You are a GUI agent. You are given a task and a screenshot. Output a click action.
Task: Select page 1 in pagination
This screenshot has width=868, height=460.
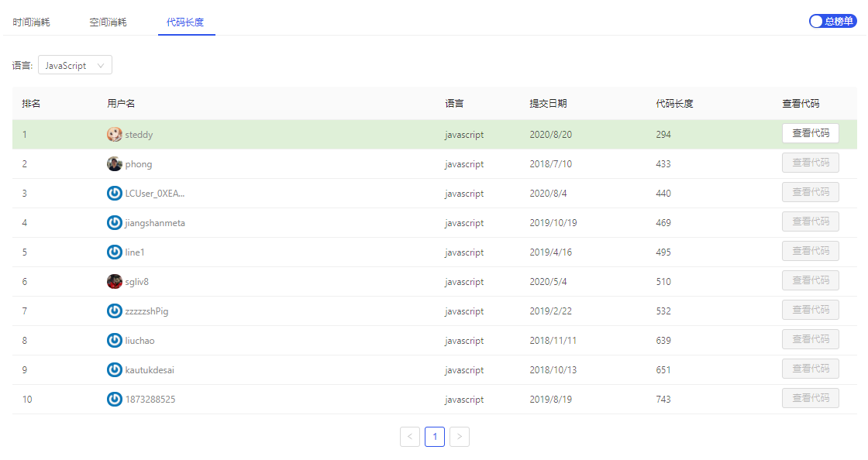click(x=435, y=436)
